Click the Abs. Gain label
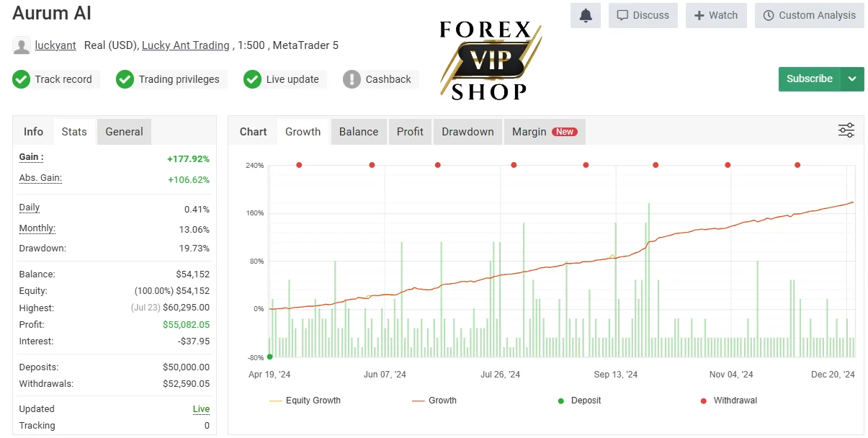The image size is (868, 438). [40, 178]
